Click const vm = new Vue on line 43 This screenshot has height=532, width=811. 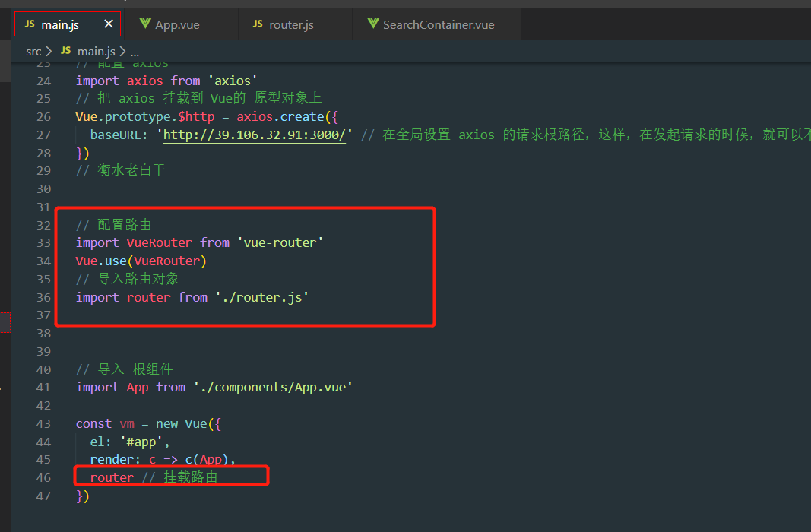click(x=141, y=424)
